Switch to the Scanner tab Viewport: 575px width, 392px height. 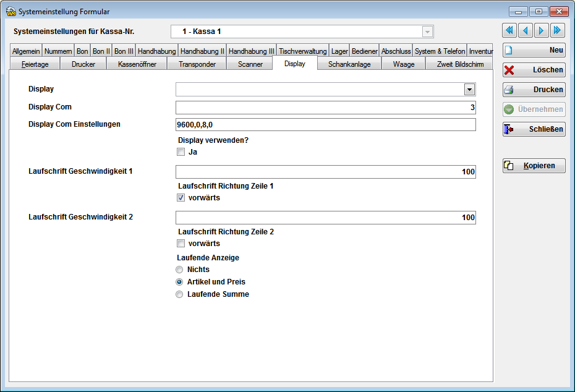tap(250, 64)
